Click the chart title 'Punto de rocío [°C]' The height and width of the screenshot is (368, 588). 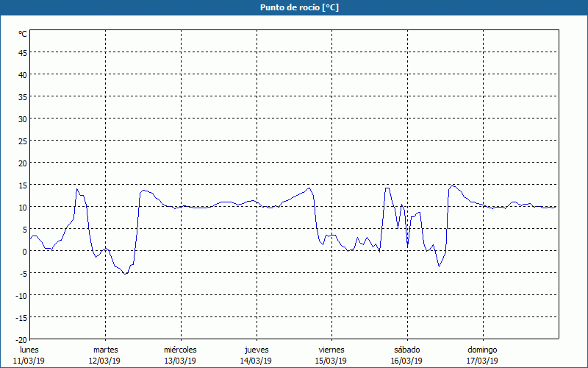coord(293,7)
